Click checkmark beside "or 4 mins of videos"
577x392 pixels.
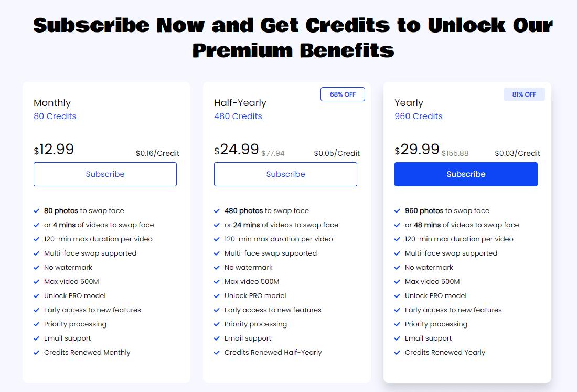37,225
